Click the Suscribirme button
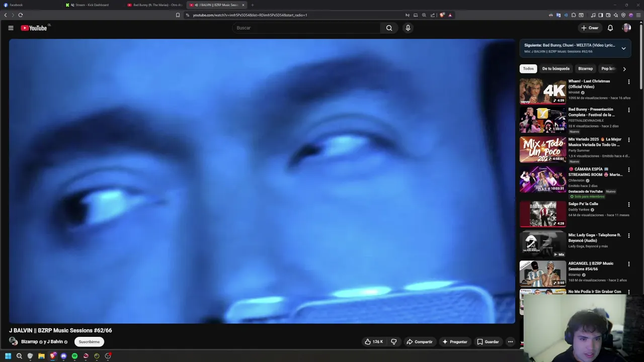 (89, 342)
